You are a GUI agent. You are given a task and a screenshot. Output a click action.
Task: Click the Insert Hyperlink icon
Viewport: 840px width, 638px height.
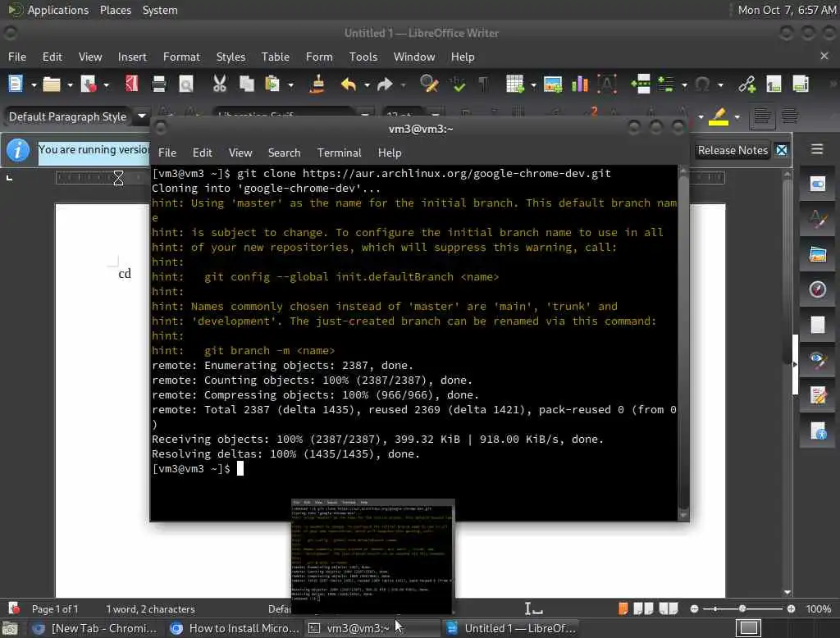click(746, 84)
